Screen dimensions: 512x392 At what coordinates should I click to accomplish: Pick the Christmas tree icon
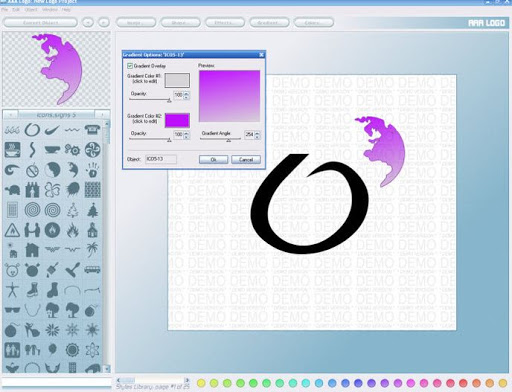click(92, 210)
